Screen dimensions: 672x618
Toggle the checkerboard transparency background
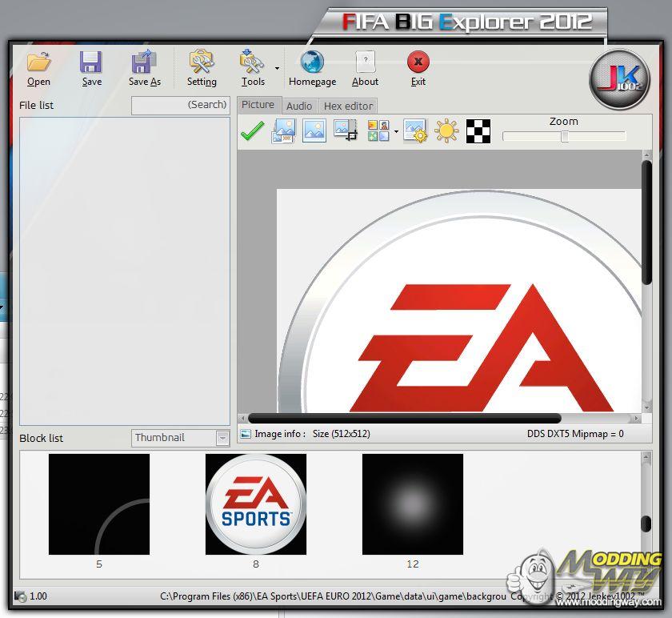pos(478,131)
